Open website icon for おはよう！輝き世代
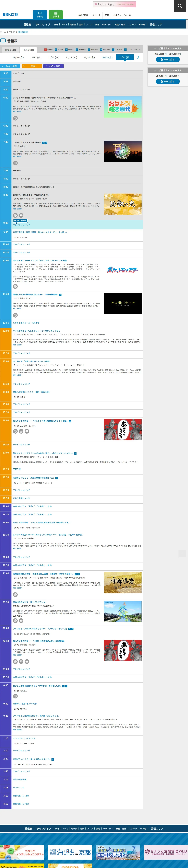 [x=15, y=118]
